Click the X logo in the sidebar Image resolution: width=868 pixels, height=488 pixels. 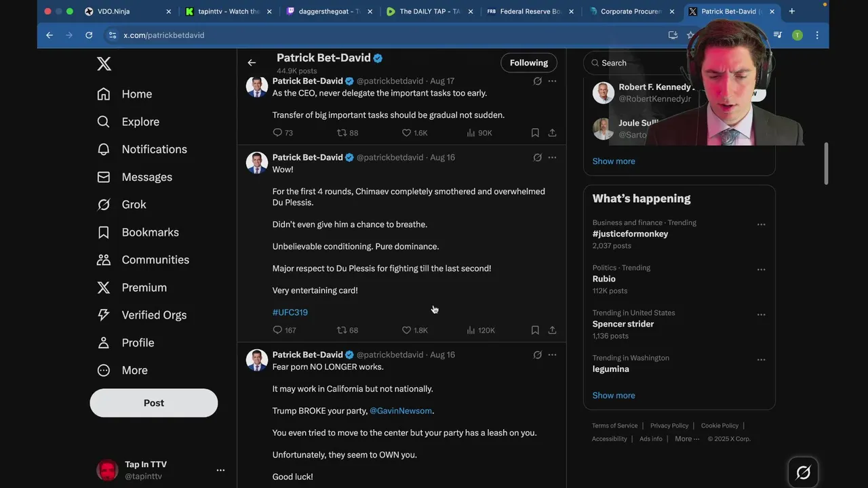coord(104,64)
